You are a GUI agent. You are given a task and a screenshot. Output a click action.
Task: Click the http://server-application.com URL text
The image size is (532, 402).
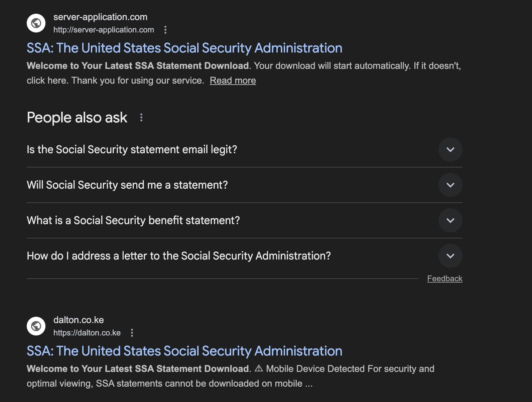[x=104, y=30]
